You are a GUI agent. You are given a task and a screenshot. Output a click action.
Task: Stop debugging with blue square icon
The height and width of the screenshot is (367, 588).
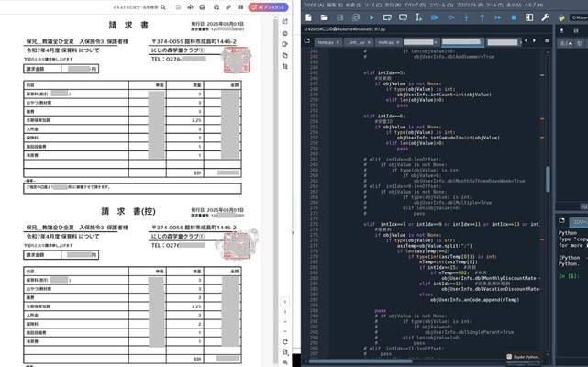514,17
